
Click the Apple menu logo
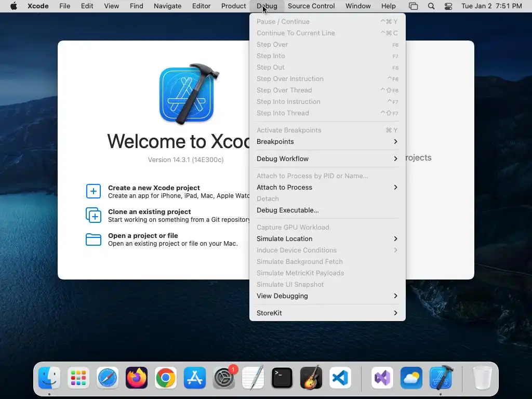pos(14,6)
